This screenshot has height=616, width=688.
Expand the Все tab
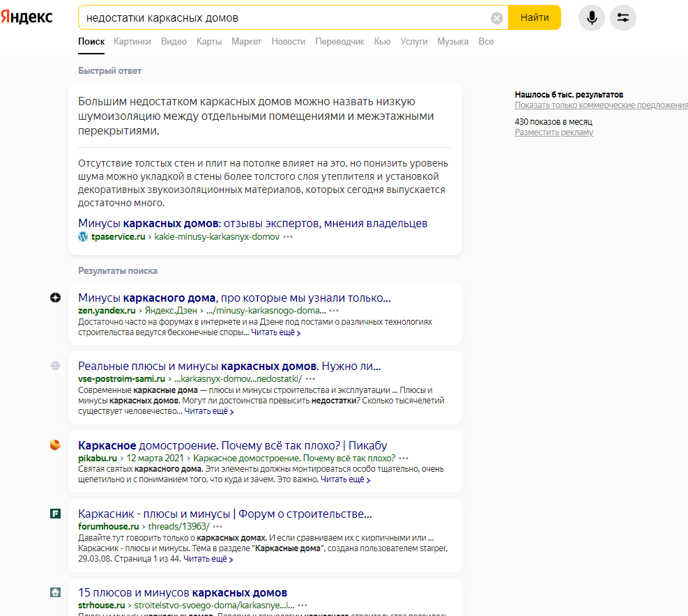486,41
